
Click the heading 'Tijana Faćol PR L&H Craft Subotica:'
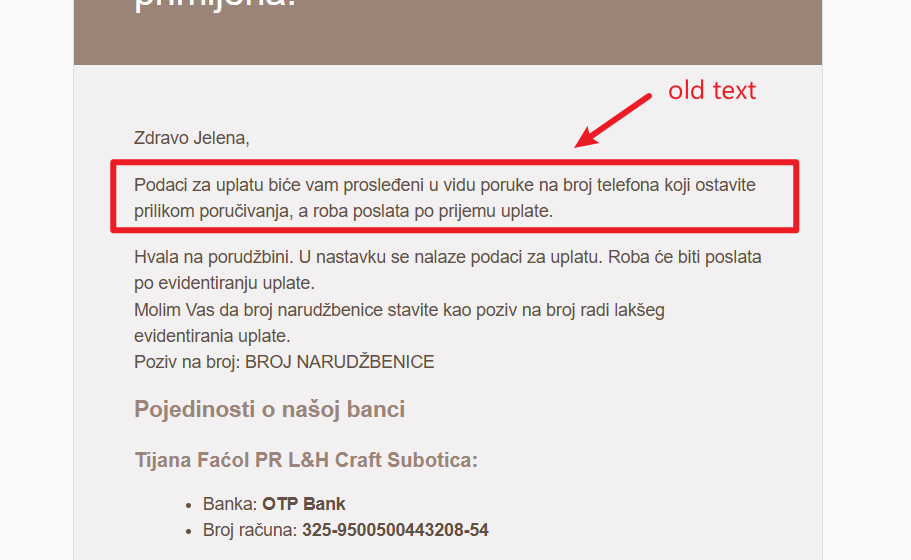point(306,460)
